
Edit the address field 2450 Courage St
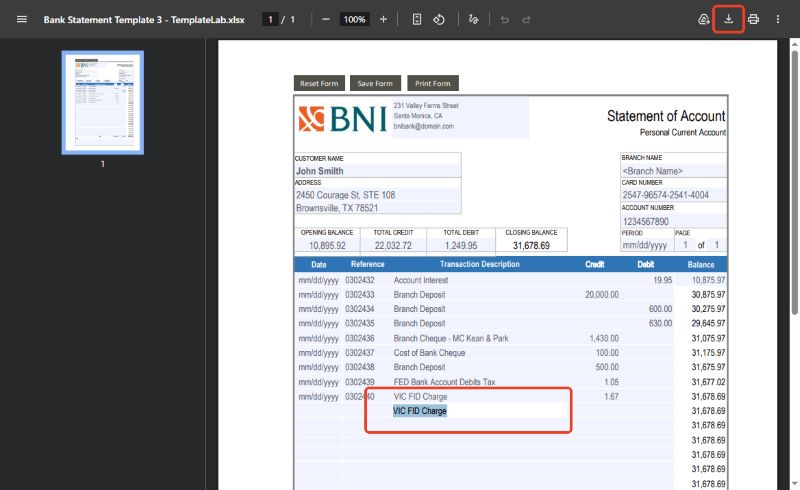tap(378, 195)
